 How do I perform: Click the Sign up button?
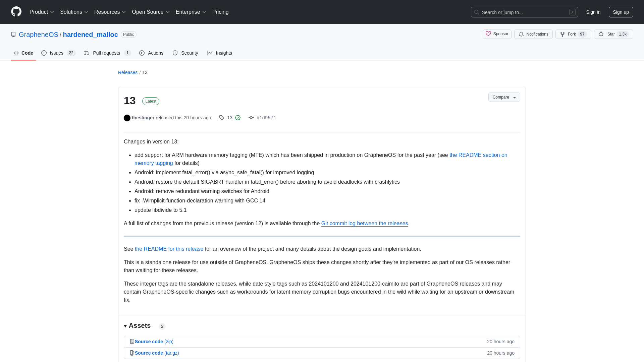621,12
